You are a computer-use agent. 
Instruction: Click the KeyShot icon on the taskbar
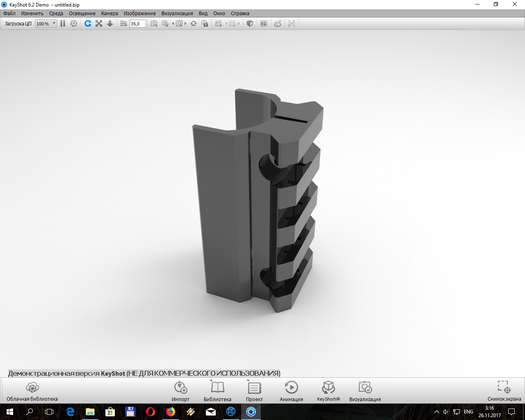251,412
